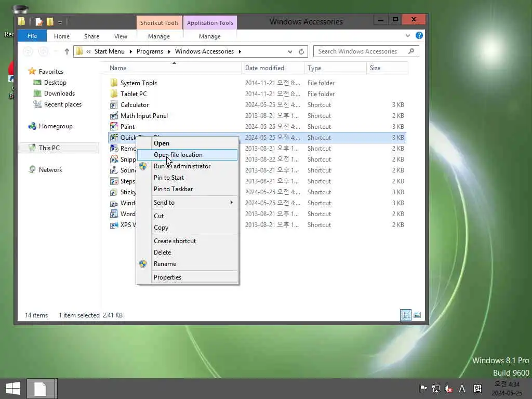The width and height of the screenshot is (532, 399).
Task: Click the Help question mark icon
Action: click(419, 35)
